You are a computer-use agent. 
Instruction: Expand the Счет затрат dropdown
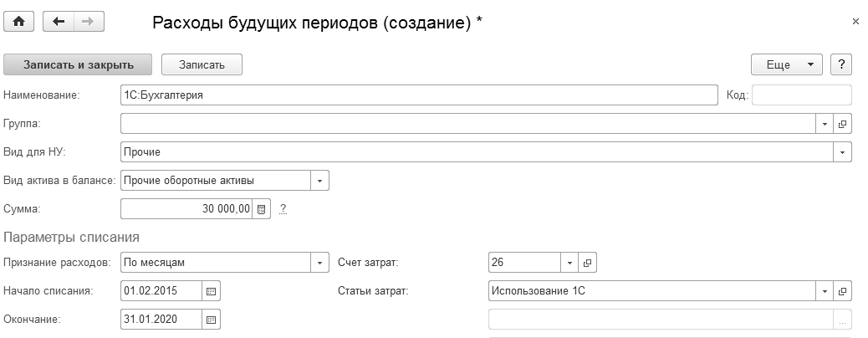click(x=569, y=263)
